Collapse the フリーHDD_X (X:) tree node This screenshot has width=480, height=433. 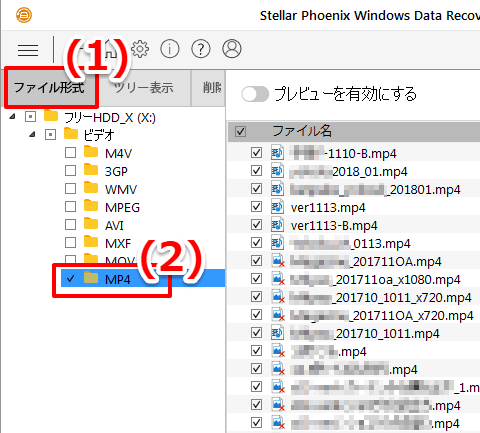pos(13,116)
